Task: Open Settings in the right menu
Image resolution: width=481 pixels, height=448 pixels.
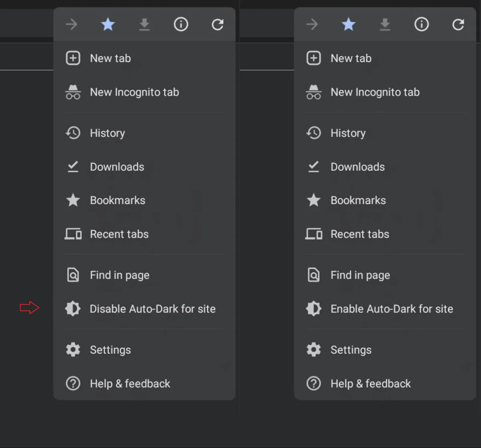Action: click(385, 350)
